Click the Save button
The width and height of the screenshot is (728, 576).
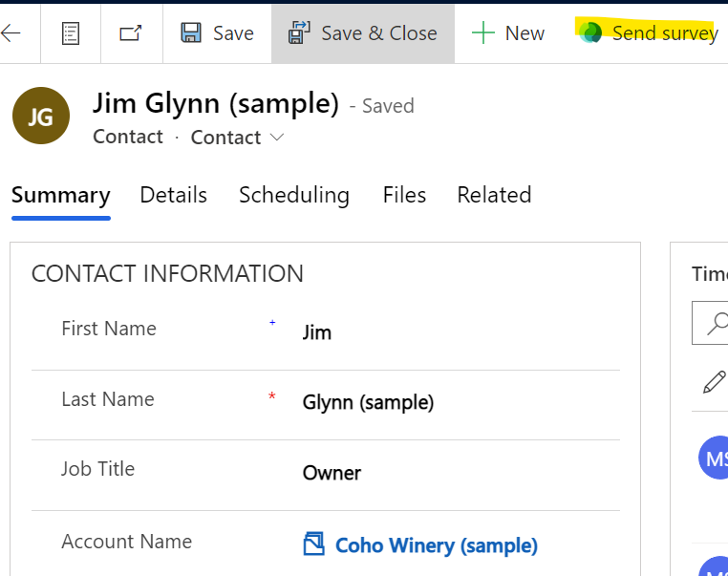click(x=218, y=33)
